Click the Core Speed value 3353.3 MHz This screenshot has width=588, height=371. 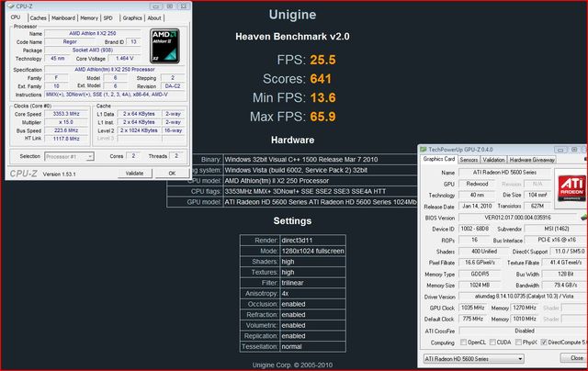tap(66, 114)
